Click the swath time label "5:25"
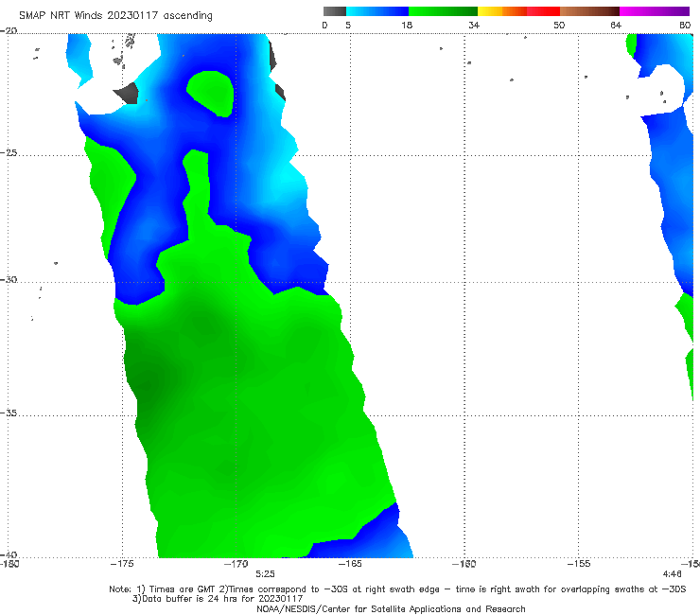This screenshot has width=700, height=615. coord(265,574)
